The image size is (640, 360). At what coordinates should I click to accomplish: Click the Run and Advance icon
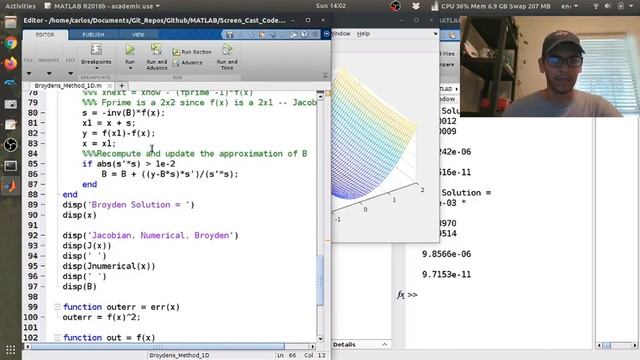click(156, 49)
